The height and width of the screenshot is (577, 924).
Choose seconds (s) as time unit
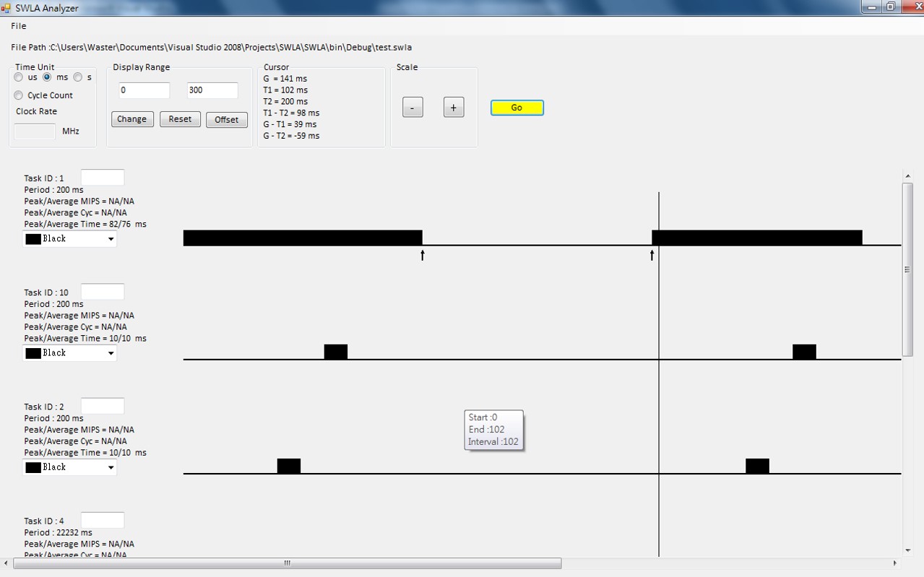coord(78,77)
